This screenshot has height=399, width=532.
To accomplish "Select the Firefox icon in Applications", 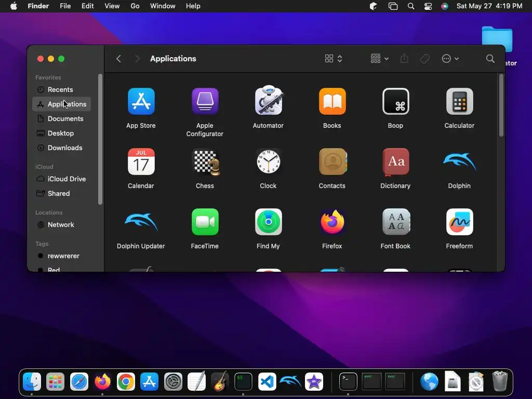I will pyautogui.click(x=332, y=222).
